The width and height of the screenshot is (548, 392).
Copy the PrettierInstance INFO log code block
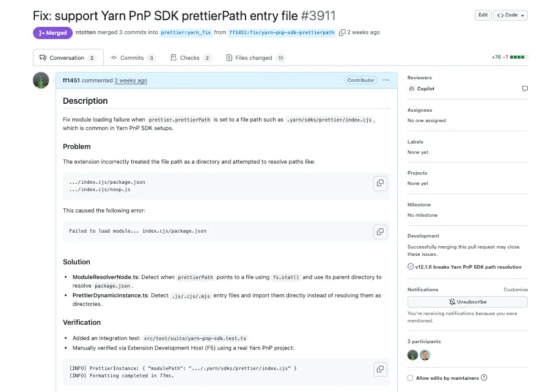coord(380,369)
